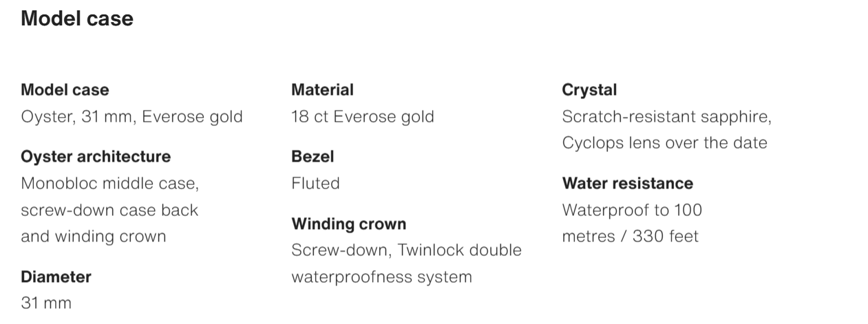Click the "Monobloc middle case," line
This screenshot has width=868, height=324.
click(109, 183)
